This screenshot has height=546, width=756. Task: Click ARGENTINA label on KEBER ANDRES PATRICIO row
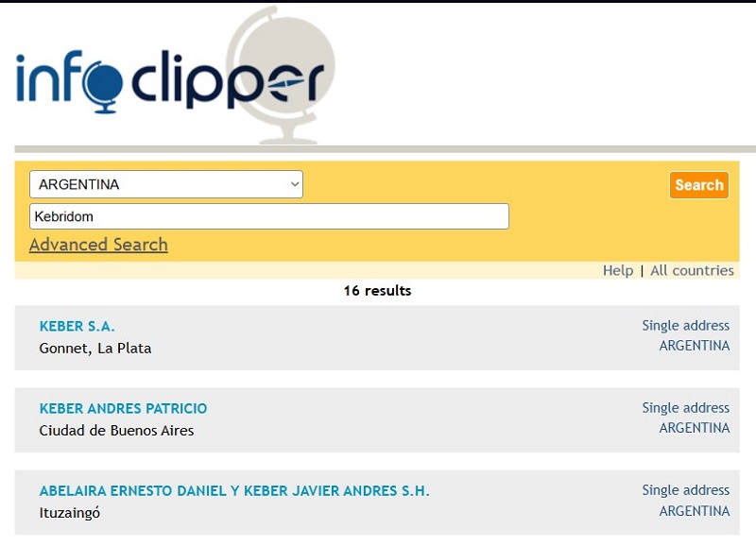point(695,428)
